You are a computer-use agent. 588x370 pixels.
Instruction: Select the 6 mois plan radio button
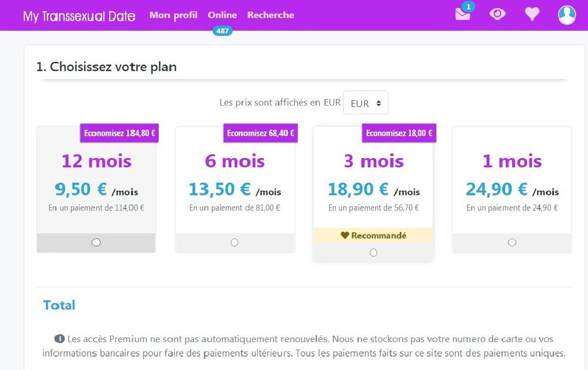pyautogui.click(x=234, y=242)
